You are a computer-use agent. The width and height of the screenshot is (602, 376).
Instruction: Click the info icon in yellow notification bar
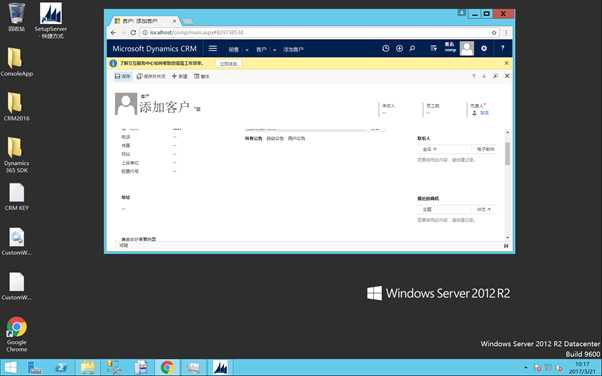pyautogui.click(x=113, y=63)
